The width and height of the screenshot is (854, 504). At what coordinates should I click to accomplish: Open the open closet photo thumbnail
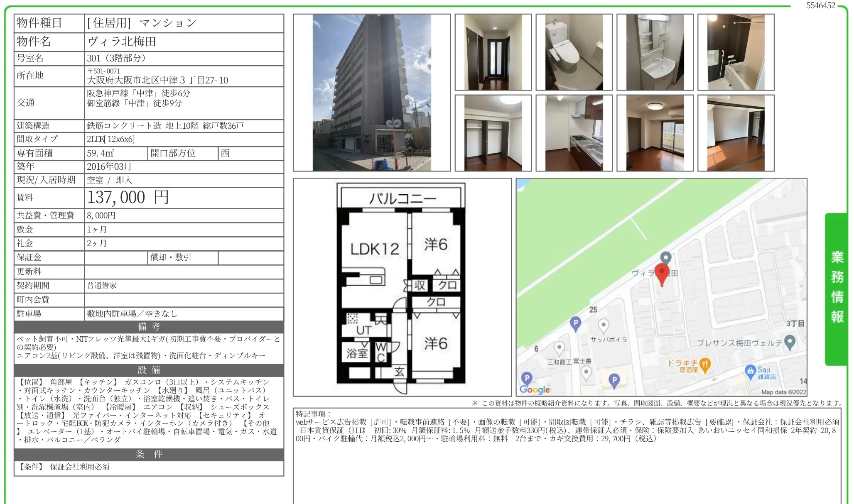click(493, 133)
